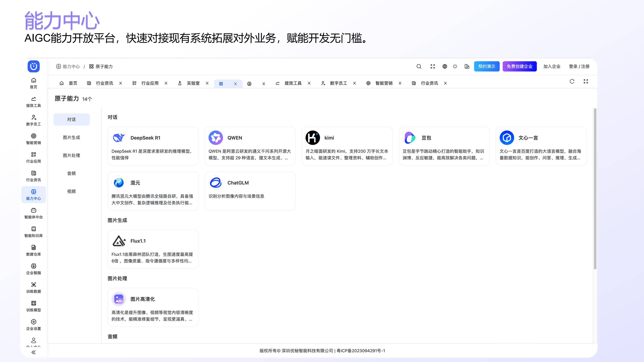
Task: Open the DeepSeek R1 capability card
Action: point(153,146)
